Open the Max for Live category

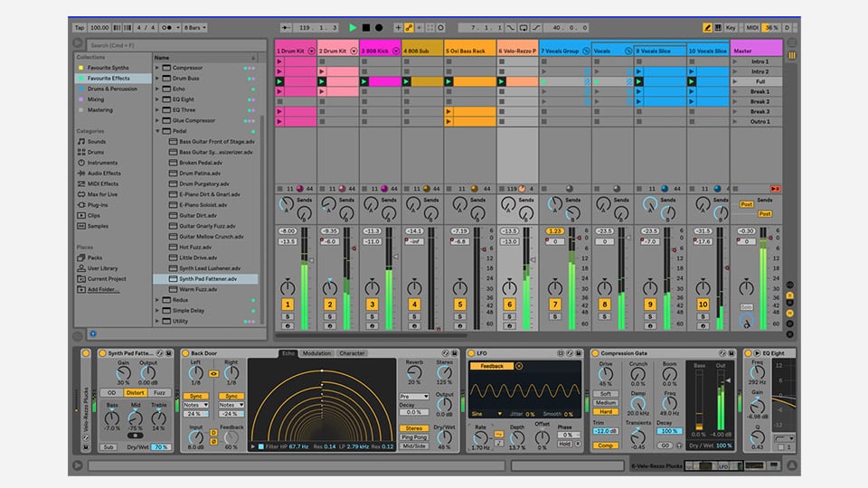click(x=102, y=194)
